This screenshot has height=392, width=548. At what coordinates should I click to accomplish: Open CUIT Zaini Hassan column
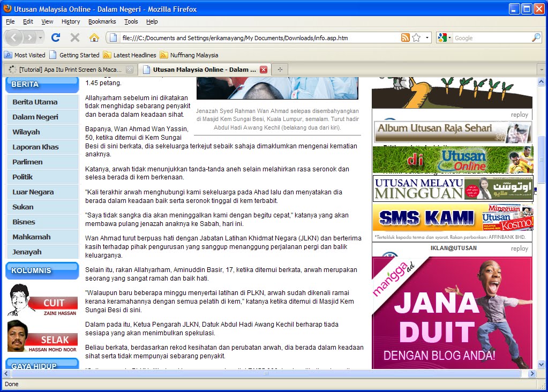click(x=42, y=300)
